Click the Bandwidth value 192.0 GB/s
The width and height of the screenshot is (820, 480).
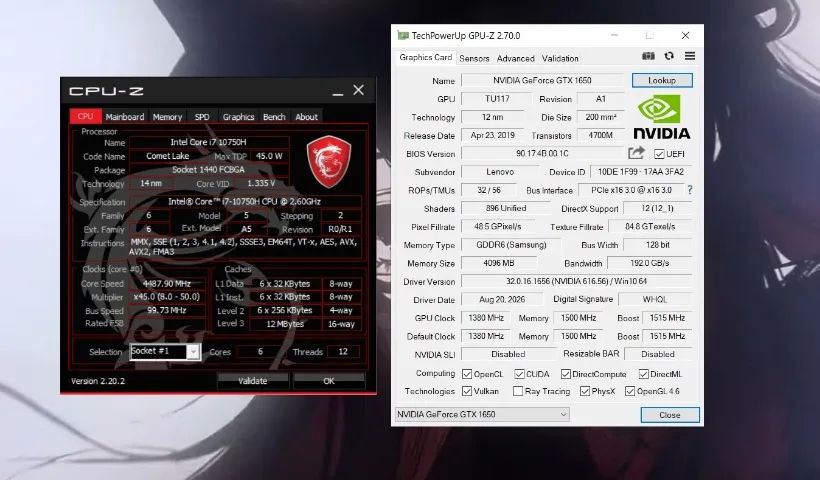point(650,263)
